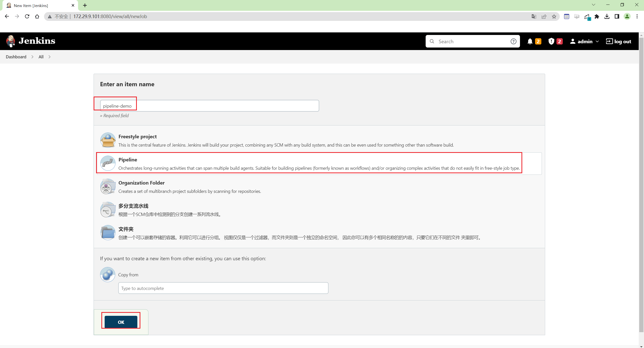
Task: Select the Pipeline pipe icon
Action: point(108,163)
